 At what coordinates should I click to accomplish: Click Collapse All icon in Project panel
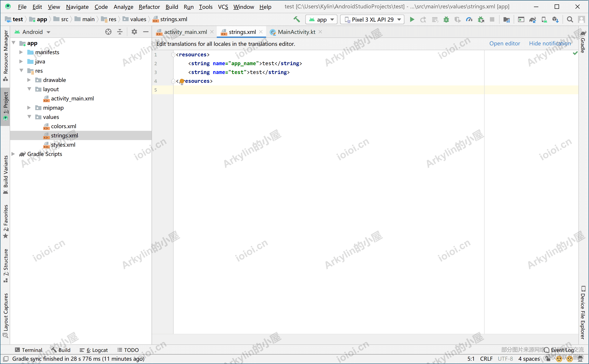(120, 32)
